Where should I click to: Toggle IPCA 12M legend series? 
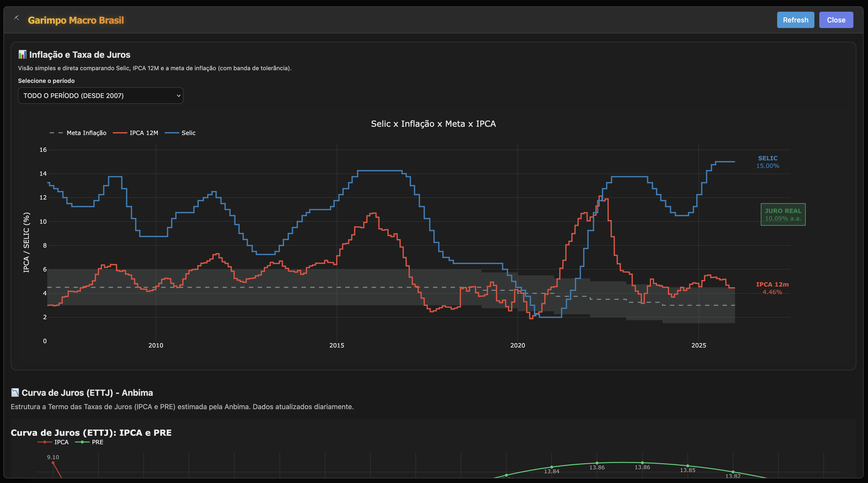pyautogui.click(x=143, y=133)
